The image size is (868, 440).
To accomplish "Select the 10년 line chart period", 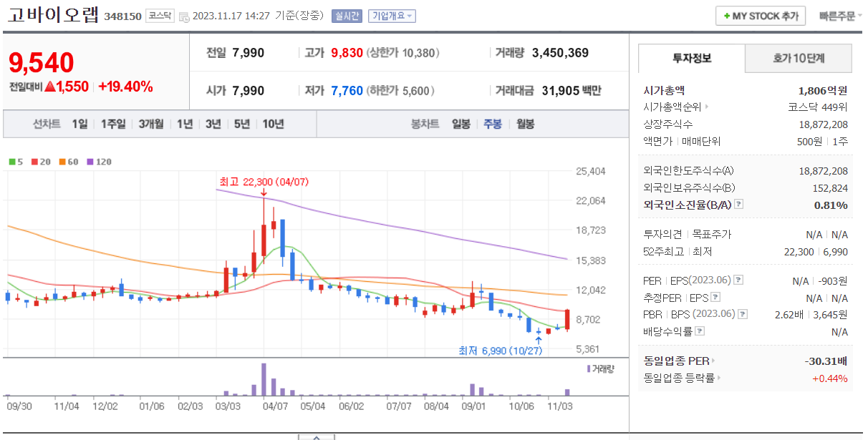I will coord(273,124).
